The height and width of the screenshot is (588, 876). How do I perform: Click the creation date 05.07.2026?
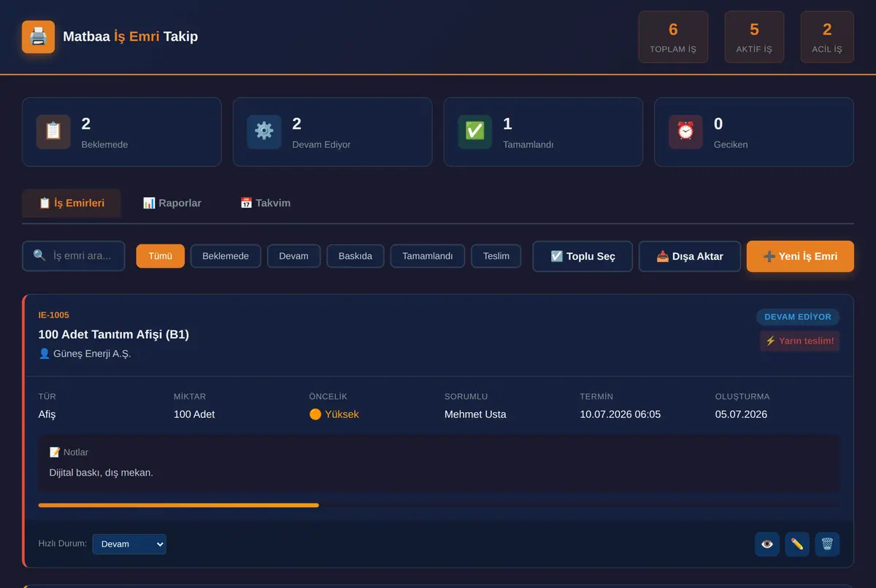(741, 414)
